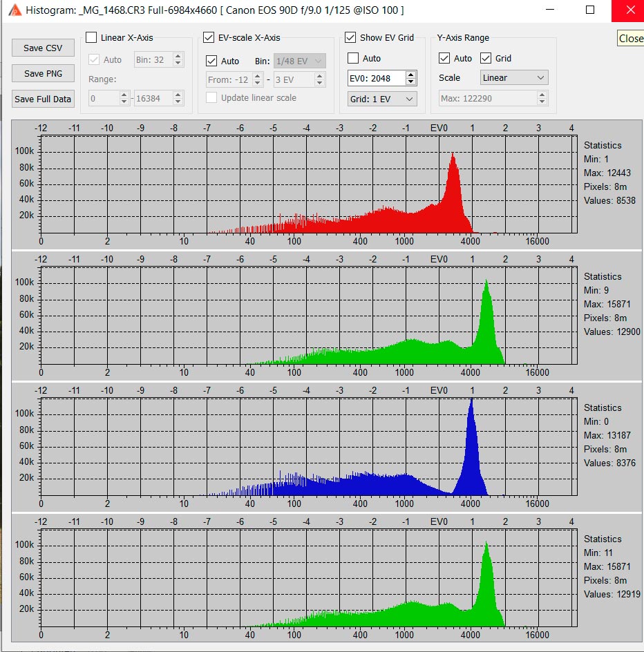Click Save Full Data button
This screenshot has width=644, height=652.
coord(43,99)
